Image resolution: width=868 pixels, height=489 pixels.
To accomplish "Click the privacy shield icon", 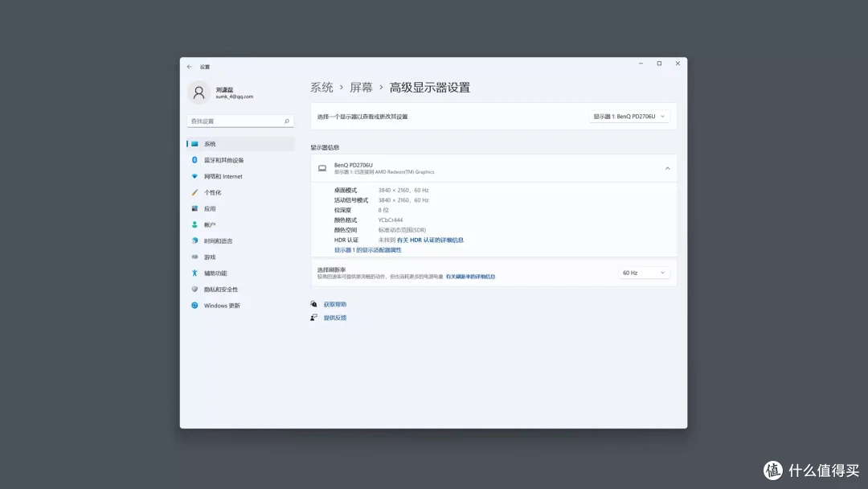I will (194, 289).
